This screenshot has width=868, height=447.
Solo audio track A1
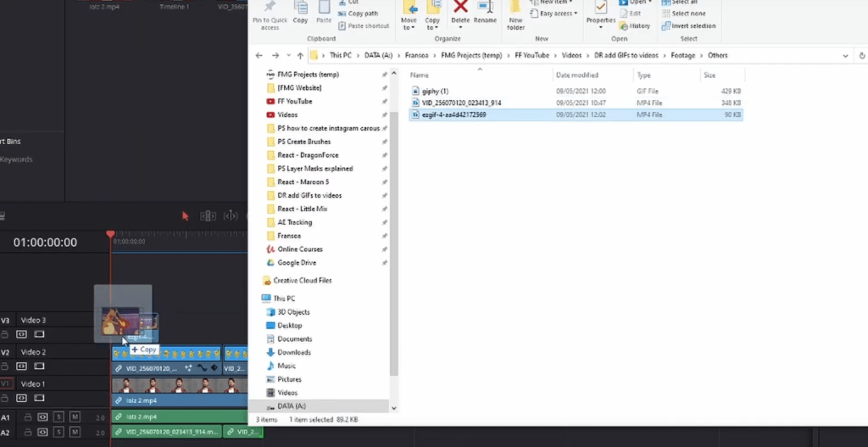[58, 416]
